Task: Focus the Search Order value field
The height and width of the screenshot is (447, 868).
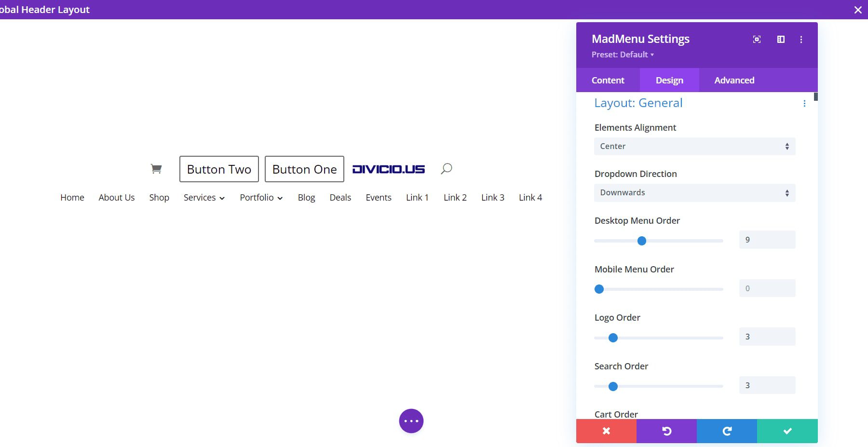Action: (767, 385)
